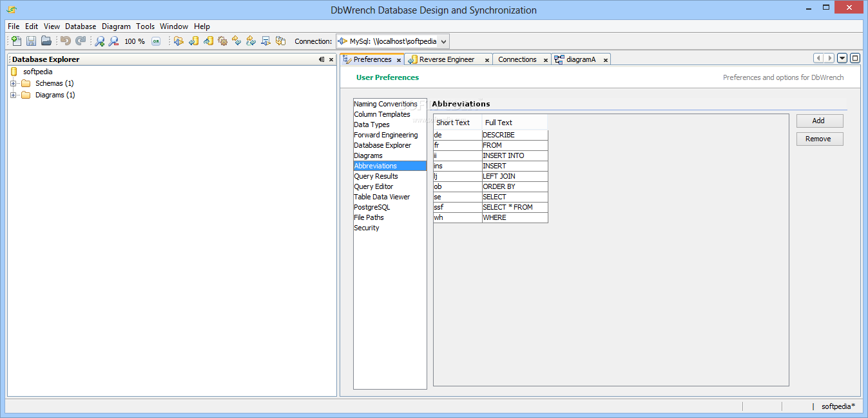Close the Database Explorer panel
This screenshot has height=418, width=868.
coord(331,59)
